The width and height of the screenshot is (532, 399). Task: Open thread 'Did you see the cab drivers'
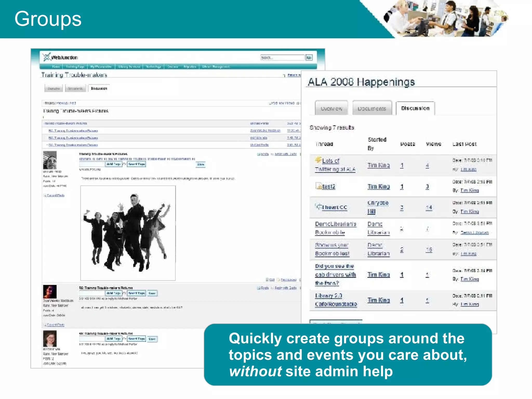tap(335, 274)
